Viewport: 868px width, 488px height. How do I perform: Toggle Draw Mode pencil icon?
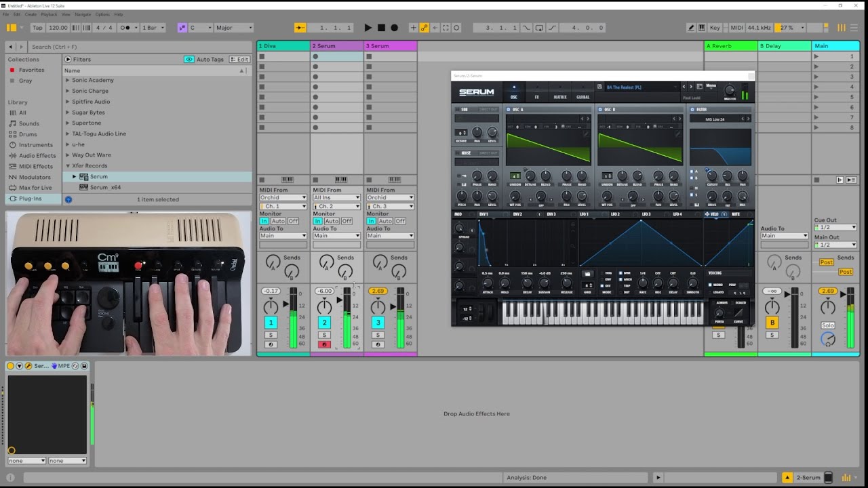pyautogui.click(x=691, y=28)
